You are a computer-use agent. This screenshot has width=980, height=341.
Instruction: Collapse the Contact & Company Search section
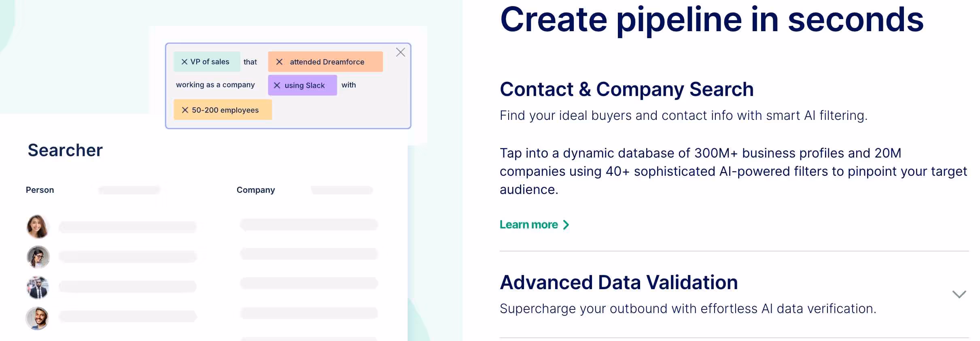coord(627,89)
